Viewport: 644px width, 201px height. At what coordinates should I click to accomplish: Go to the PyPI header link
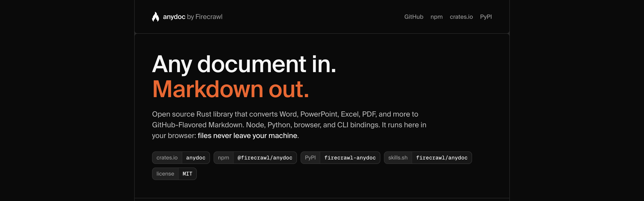coord(485,17)
